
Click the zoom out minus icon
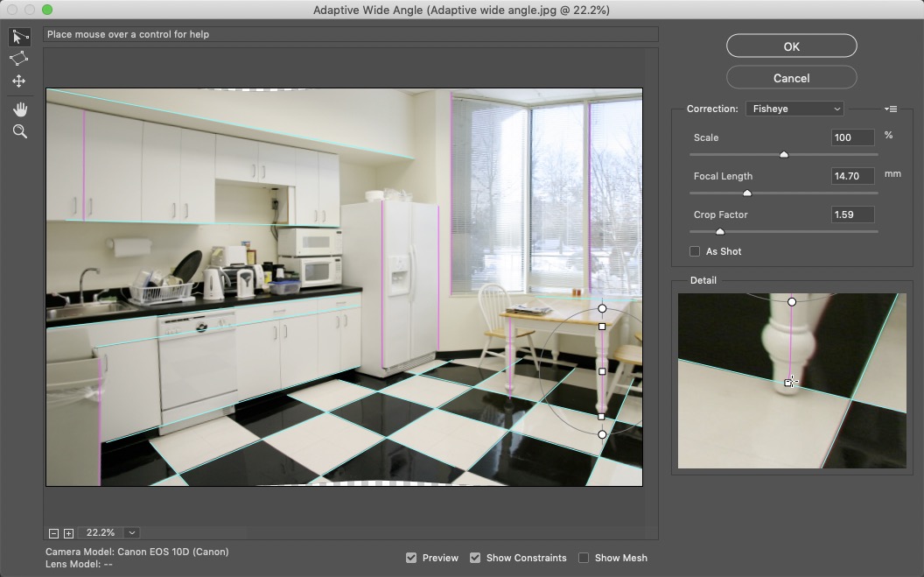pos(54,533)
